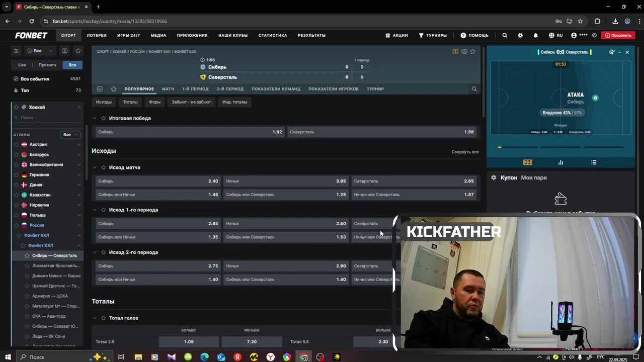Select Live filter toggle
Viewport: 644px width, 362px height.
pyautogui.click(x=22, y=65)
